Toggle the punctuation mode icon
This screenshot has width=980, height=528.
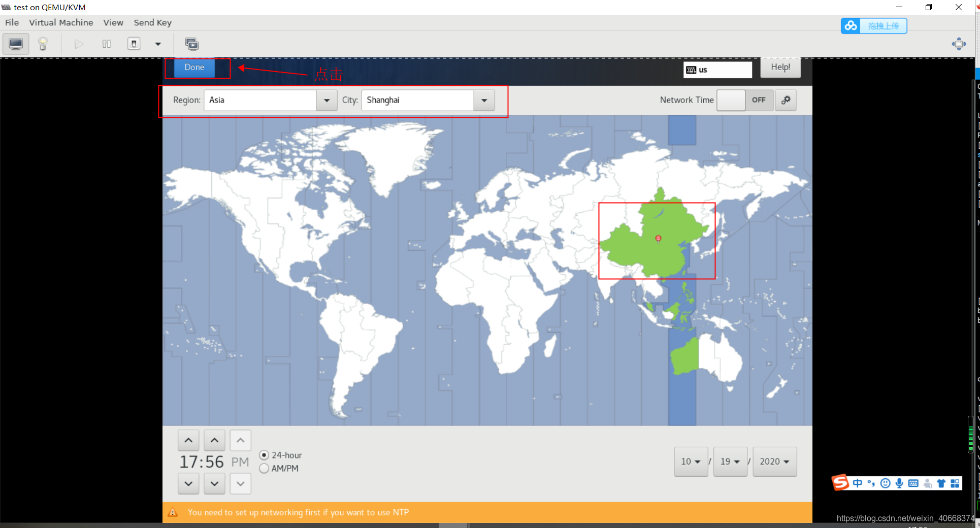(871, 483)
